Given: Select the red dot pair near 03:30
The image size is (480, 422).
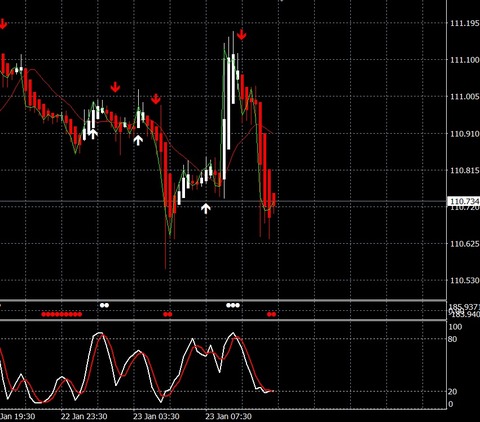Looking at the screenshot, I should [x=168, y=314].
